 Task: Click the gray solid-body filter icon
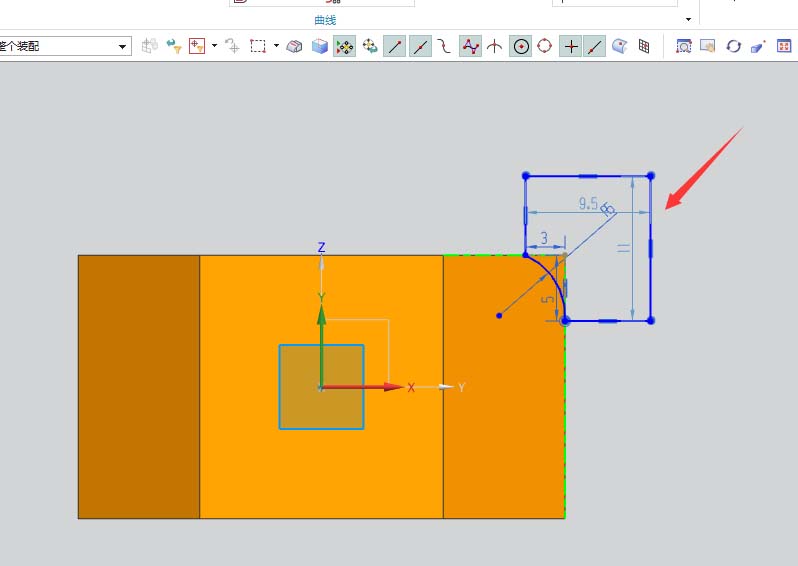tap(294, 46)
